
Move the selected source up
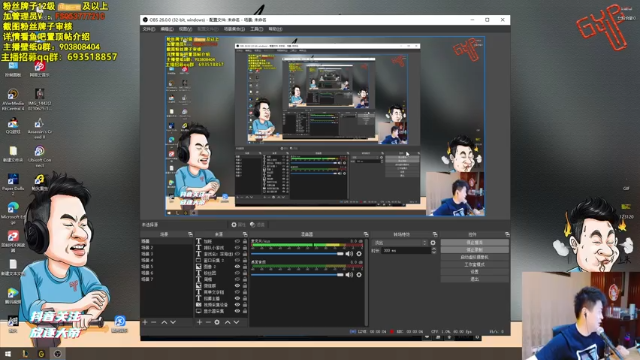click(227, 322)
